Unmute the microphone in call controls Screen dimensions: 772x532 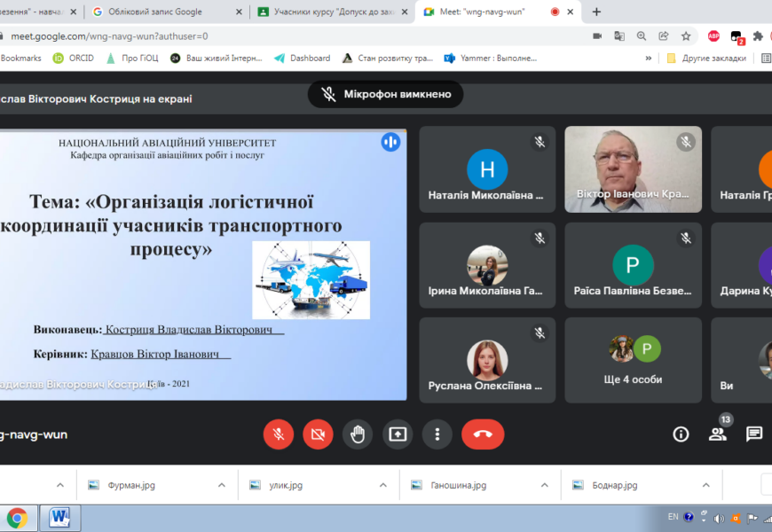coord(278,434)
